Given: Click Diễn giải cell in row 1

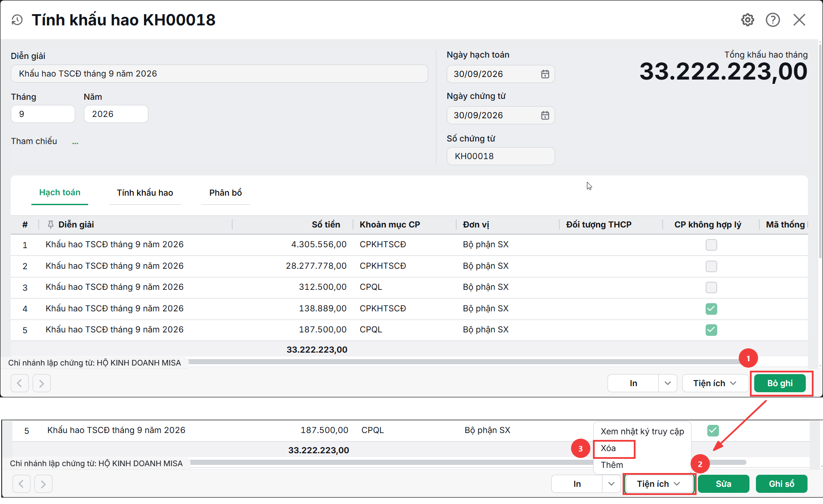Looking at the screenshot, I should [114, 244].
